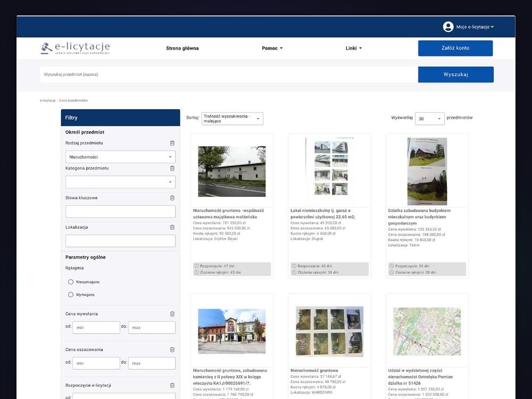Open the Teklin wooden house photo thumbnail
The image size is (532, 399).
point(427,171)
